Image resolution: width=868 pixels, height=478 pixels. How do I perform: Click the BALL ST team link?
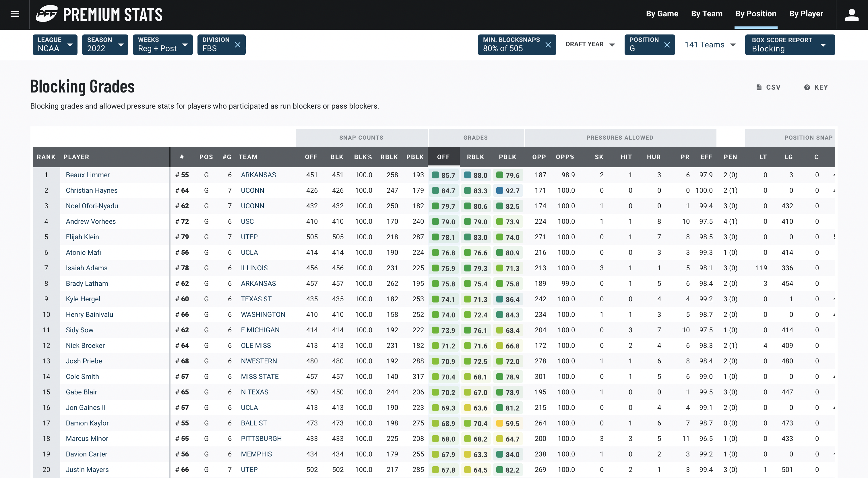pyautogui.click(x=254, y=423)
